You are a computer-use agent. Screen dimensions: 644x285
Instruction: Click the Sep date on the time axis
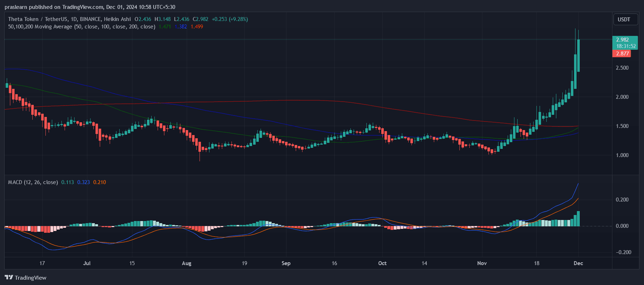(286, 263)
